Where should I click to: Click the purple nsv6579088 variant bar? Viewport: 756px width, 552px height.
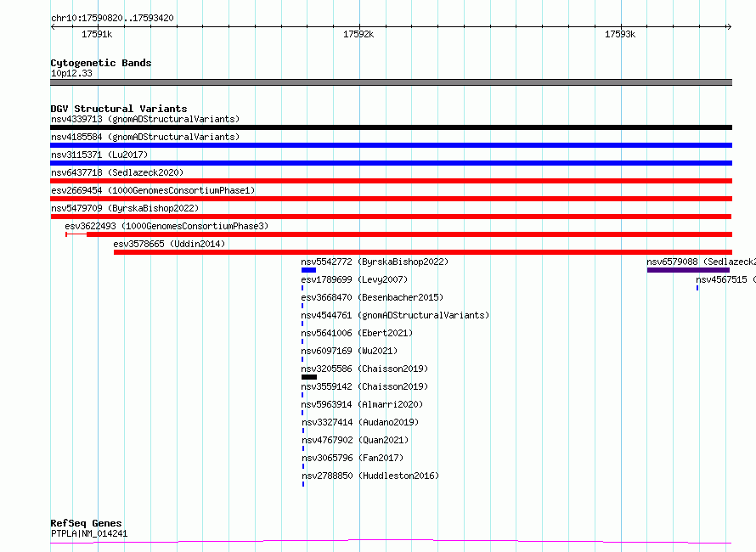[688, 270]
